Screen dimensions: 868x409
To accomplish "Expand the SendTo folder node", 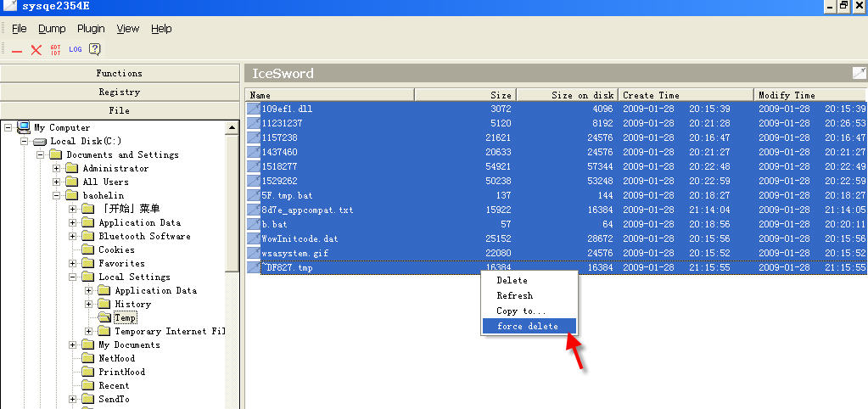I will point(72,399).
